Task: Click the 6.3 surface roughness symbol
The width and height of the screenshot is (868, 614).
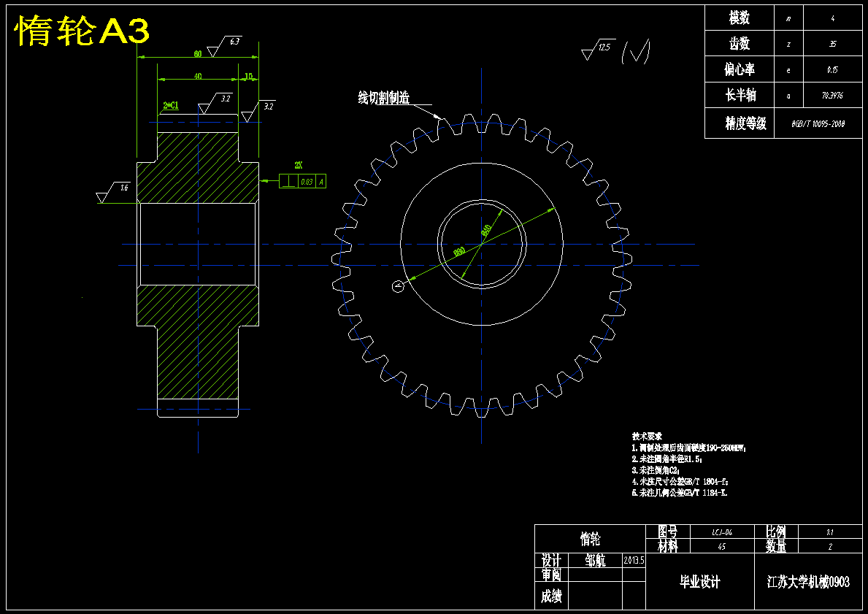Action: tap(224, 47)
